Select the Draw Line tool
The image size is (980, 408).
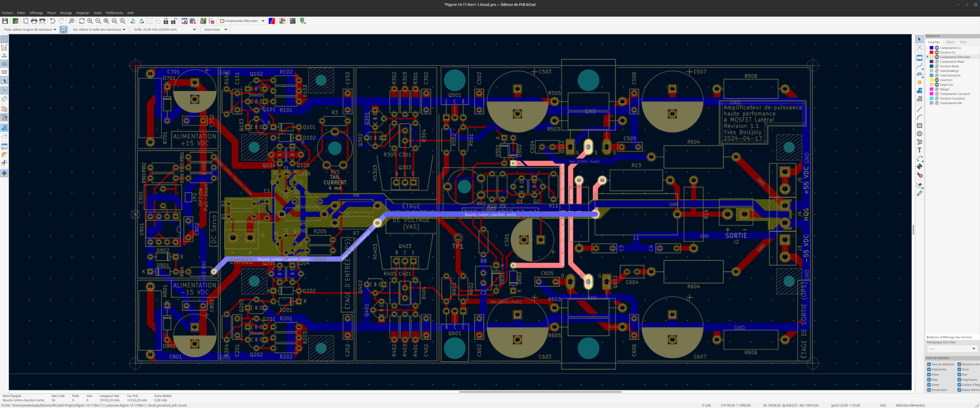pos(919,109)
